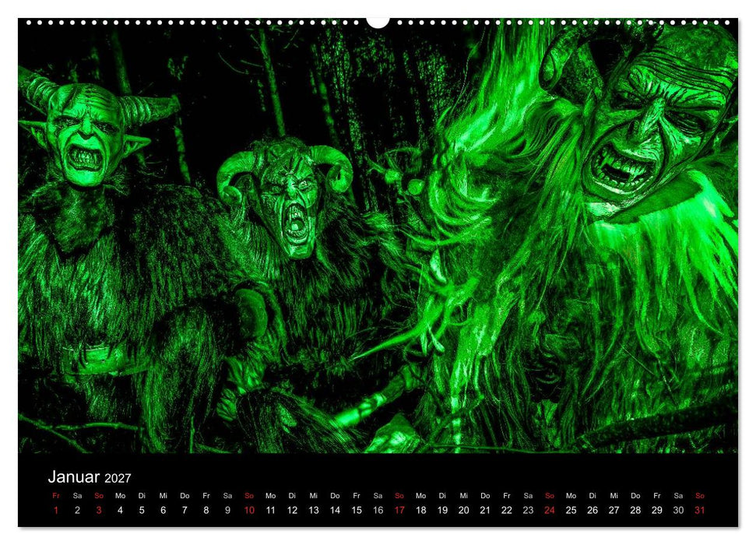Select date 7 on the calendar
Viewport: 756px width, 545px height.
click(185, 510)
